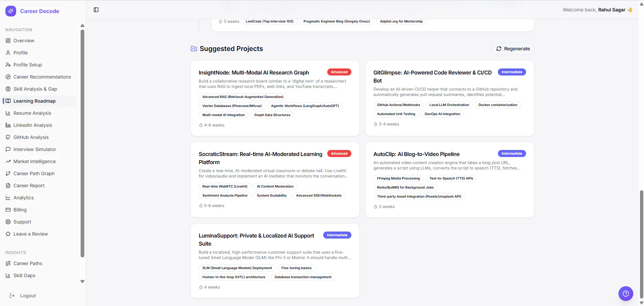
Task: Click the Docker containerization tag
Action: (x=498, y=105)
